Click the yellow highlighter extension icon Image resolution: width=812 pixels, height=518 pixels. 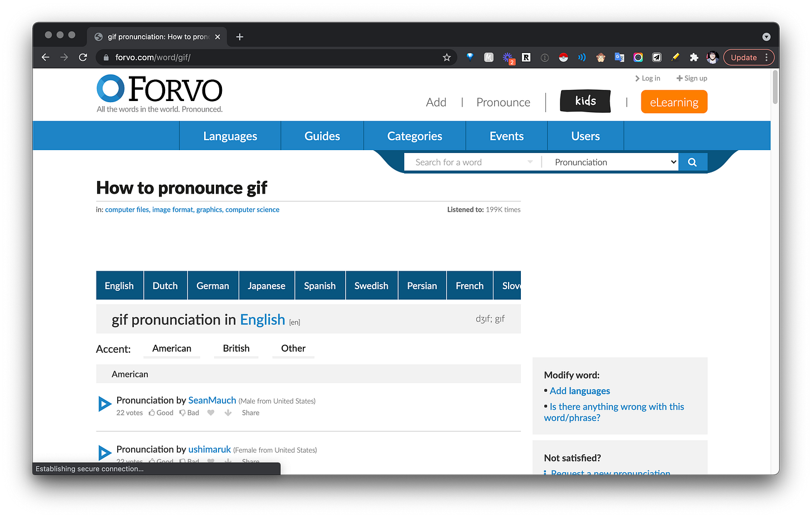click(x=675, y=57)
